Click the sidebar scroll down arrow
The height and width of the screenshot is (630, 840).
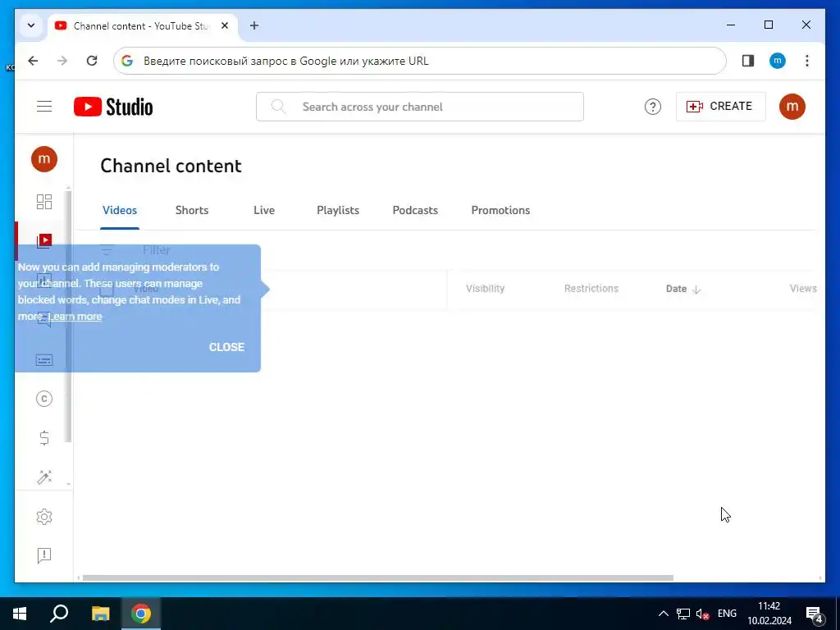[68, 484]
